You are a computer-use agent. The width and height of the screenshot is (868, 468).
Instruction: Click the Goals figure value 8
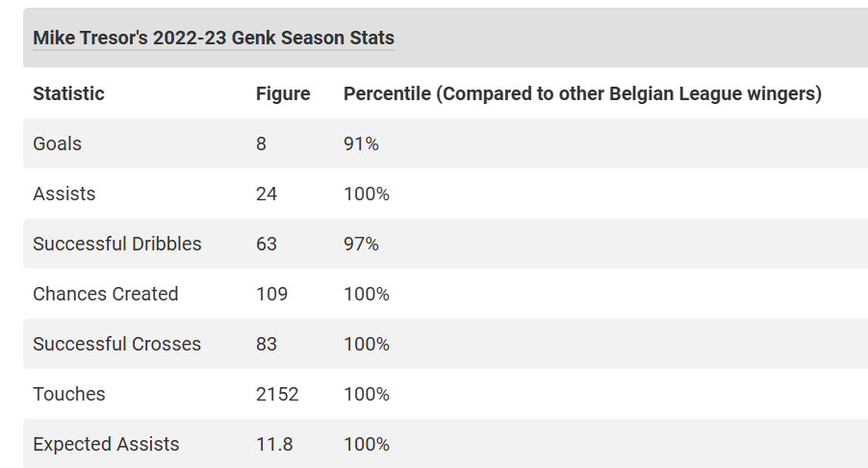261,143
